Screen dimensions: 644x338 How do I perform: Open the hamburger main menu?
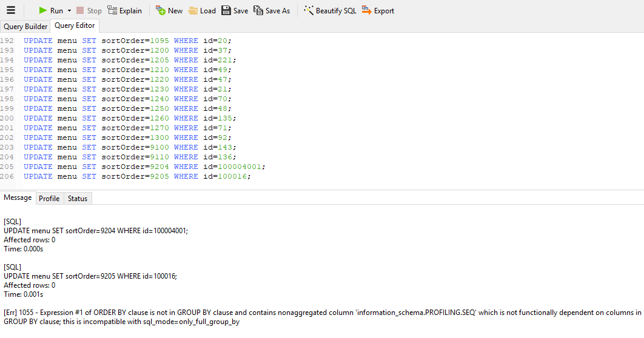pyautogui.click(x=10, y=10)
